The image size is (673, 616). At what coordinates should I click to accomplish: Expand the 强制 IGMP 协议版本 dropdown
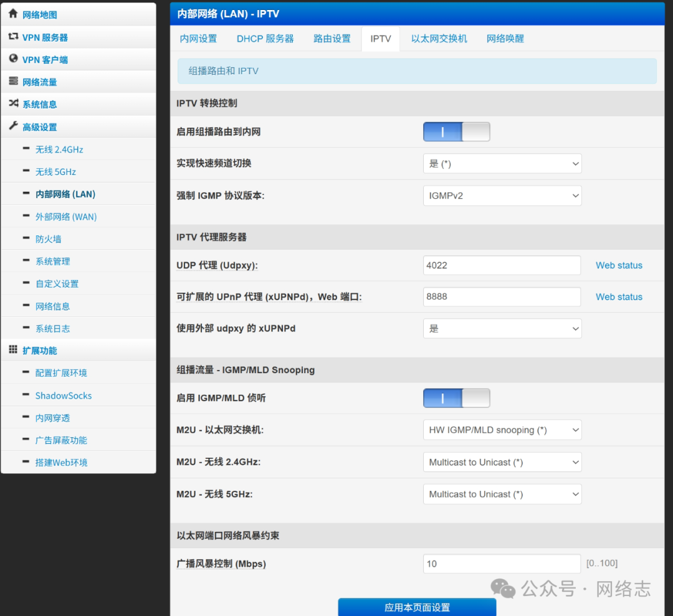(502, 196)
